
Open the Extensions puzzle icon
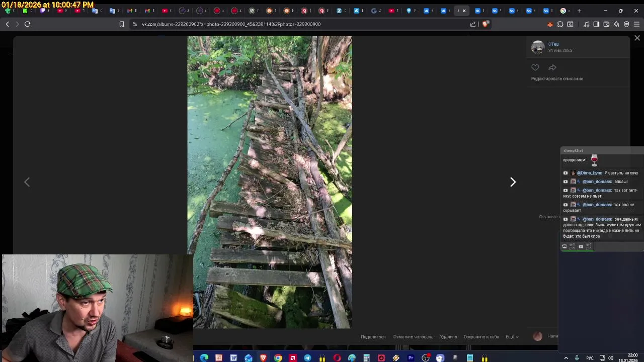point(560,24)
